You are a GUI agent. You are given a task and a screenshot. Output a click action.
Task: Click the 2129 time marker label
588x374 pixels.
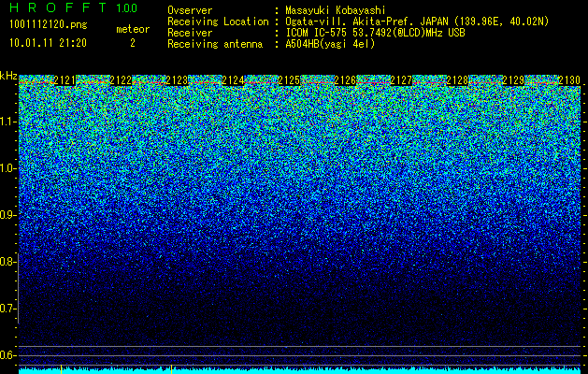pos(513,80)
